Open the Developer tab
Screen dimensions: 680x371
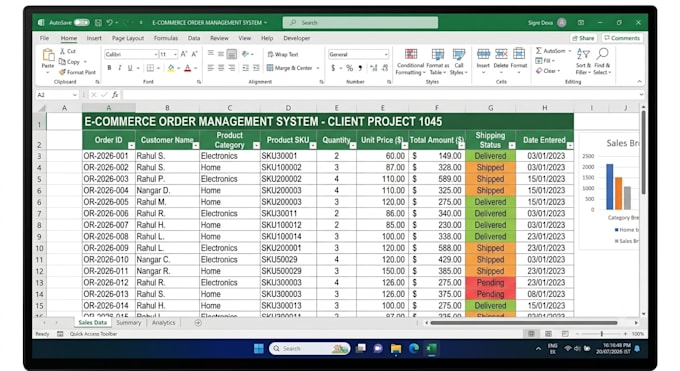297,38
